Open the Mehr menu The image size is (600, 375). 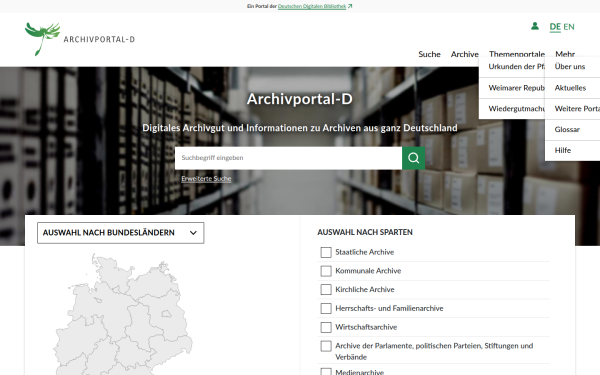[565, 54]
